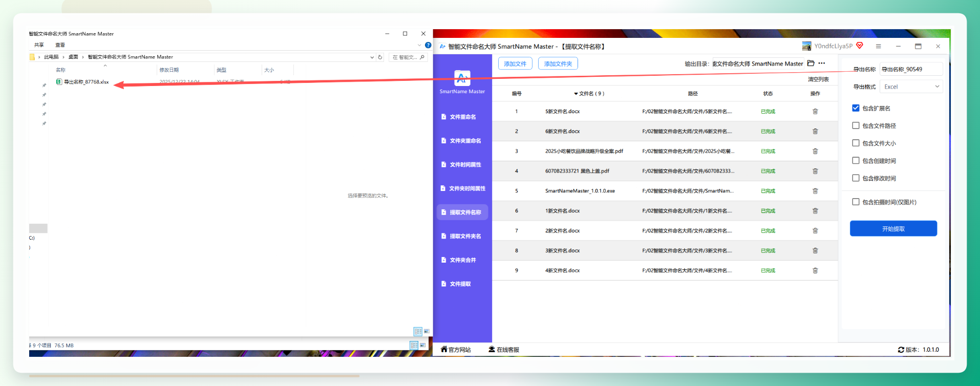This screenshot has width=980, height=386.
Task: Click 开始提取 button
Action: coord(893,229)
